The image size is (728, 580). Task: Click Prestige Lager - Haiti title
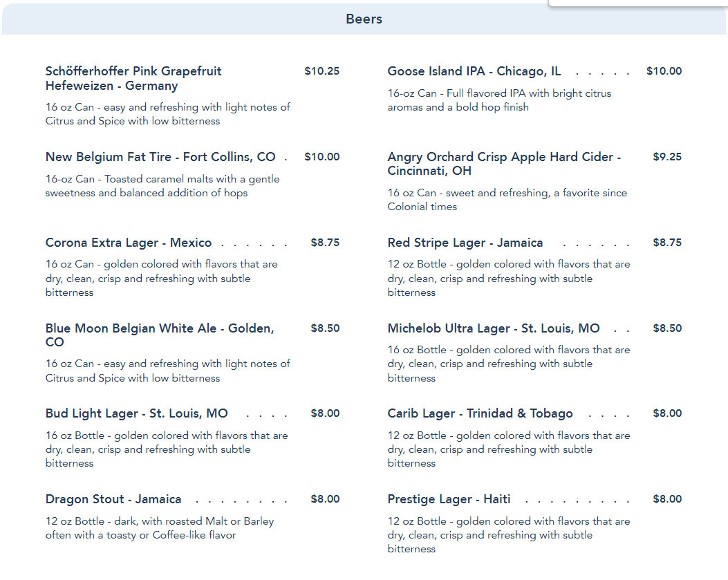(449, 499)
